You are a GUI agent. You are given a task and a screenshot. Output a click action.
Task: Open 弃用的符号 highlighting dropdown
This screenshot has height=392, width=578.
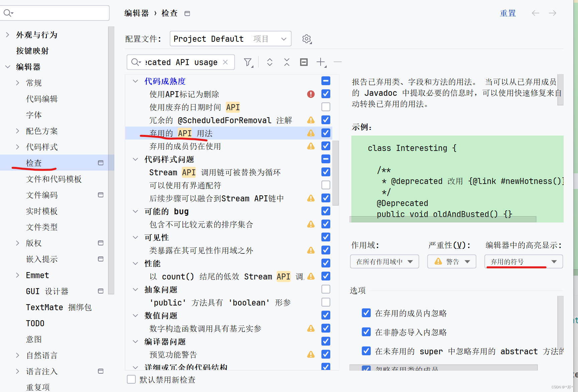pyautogui.click(x=524, y=261)
